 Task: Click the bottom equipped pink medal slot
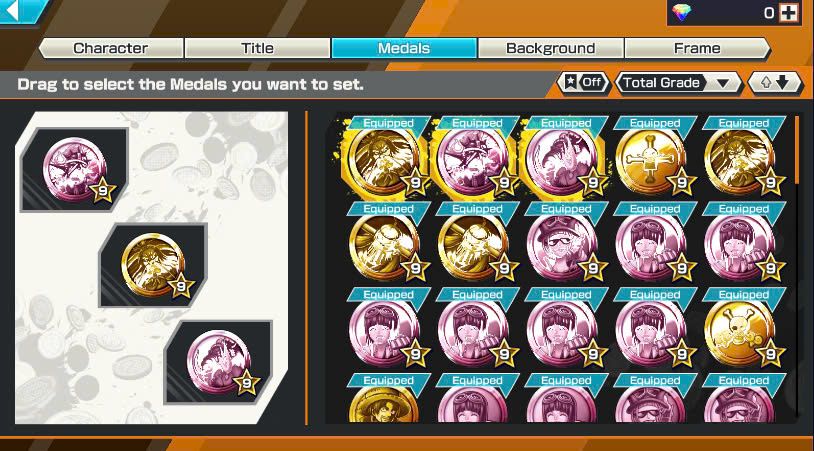pos(219,363)
